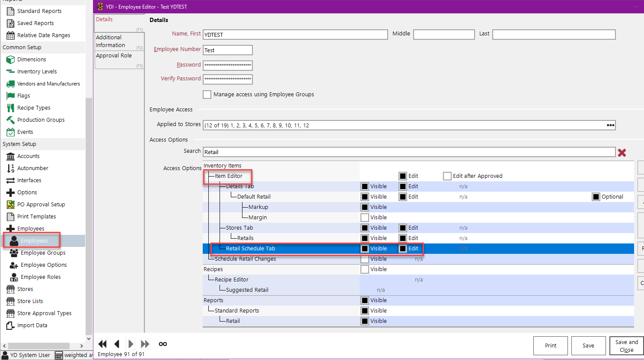Click the Employee Number field
This screenshot has height=360, width=644.
tap(228, 50)
